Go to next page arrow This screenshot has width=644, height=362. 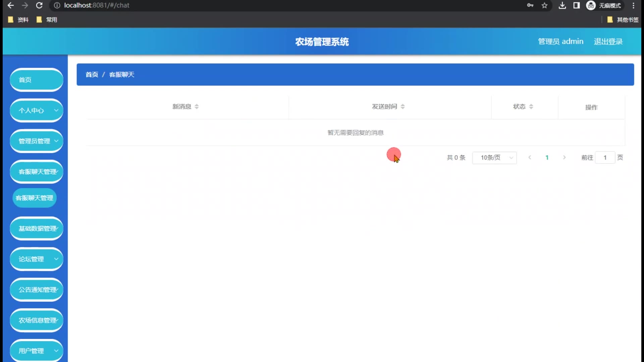pos(564,158)
